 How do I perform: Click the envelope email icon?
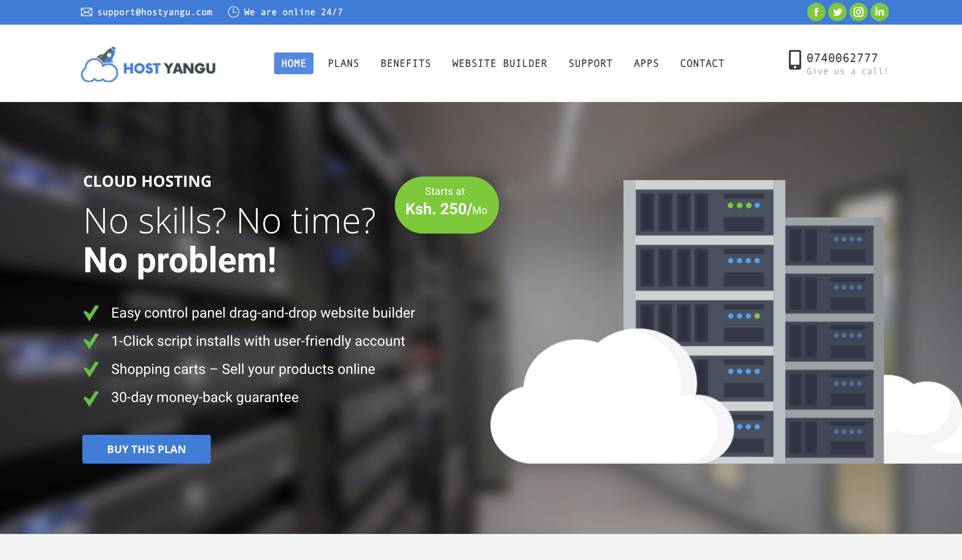pos(86,12)
